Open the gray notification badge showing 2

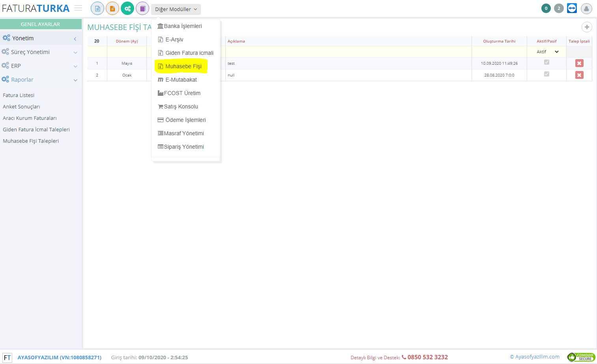pyautogui.click(x=559, y=8)
